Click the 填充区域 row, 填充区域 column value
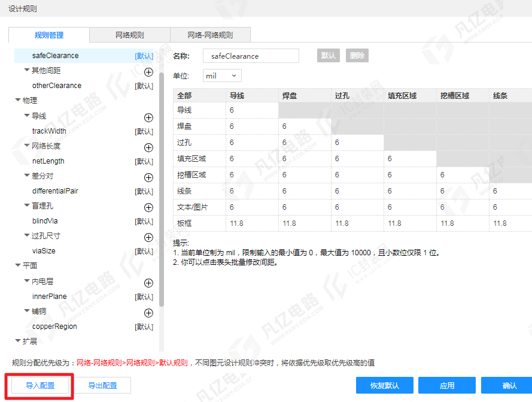532x402 pixels. (410, 159)
